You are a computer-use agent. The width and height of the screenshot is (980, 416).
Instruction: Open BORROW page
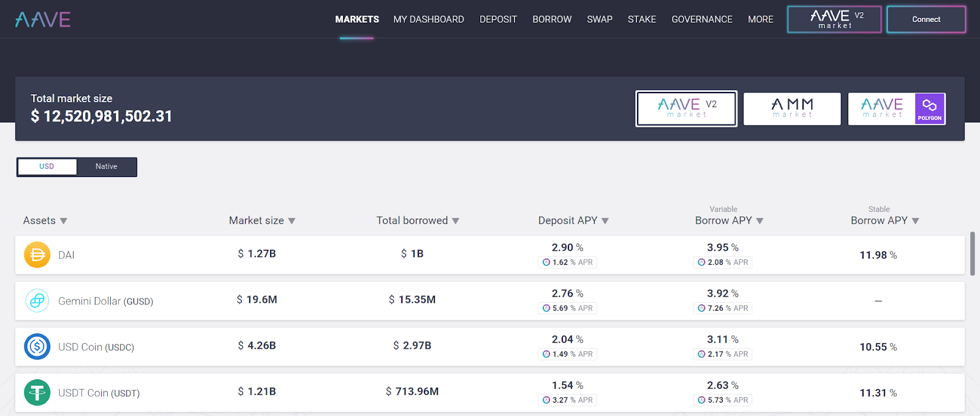(552, 20)
